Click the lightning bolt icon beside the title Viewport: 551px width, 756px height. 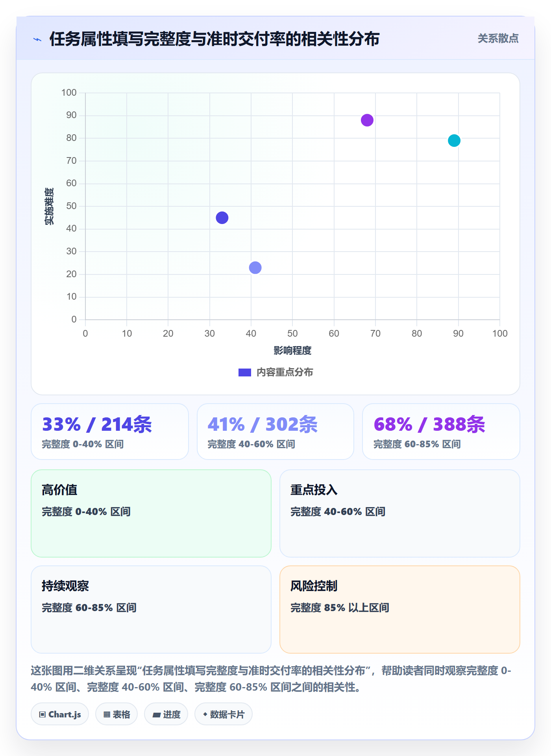[x=37, y=39]
